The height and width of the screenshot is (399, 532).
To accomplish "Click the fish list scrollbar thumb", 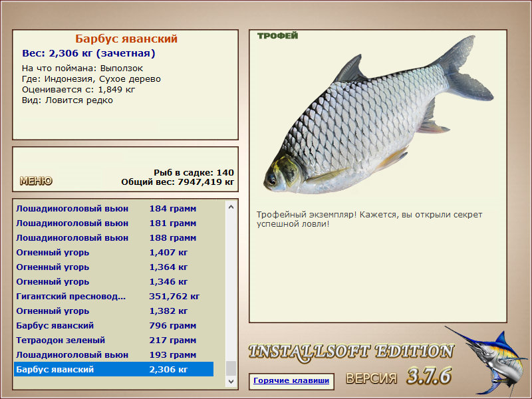I will point(231,368).
